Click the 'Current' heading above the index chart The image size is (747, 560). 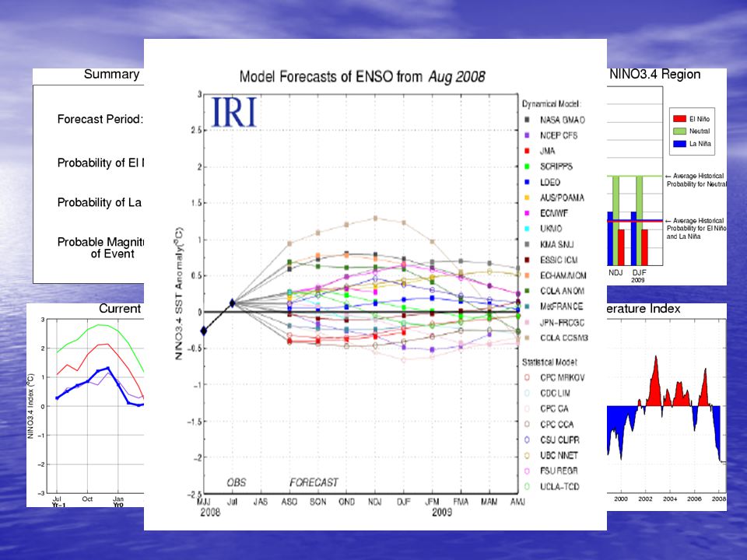(120, 309)
